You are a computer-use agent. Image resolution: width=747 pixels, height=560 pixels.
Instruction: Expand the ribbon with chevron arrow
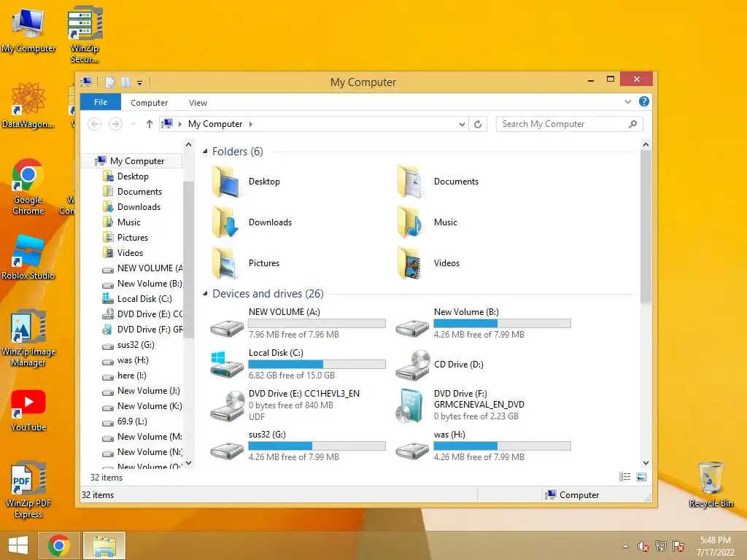point(628,102)
